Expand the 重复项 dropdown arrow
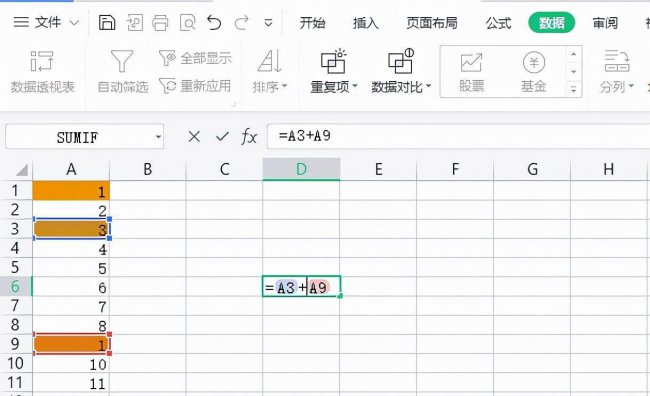650x396 pixels. [355, 86]
